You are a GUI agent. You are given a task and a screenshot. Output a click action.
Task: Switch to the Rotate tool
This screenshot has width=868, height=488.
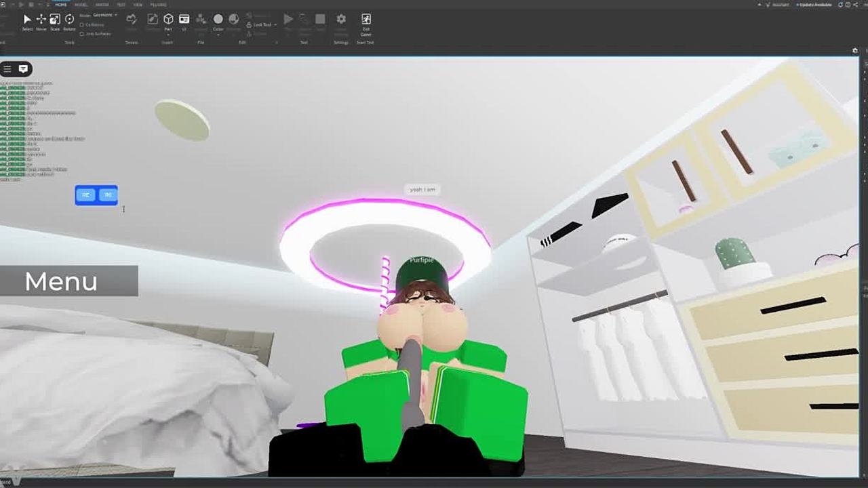pos(69,20)
